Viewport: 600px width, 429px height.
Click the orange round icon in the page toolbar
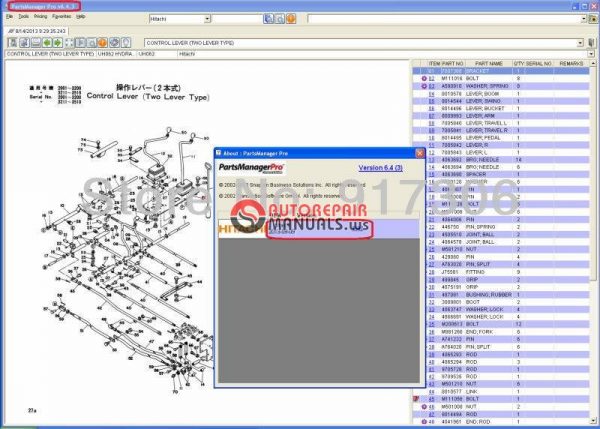click(102, 42)
